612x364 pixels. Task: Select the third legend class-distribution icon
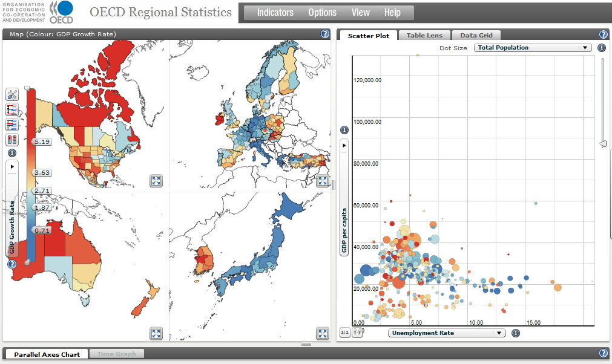click(12, 125)
